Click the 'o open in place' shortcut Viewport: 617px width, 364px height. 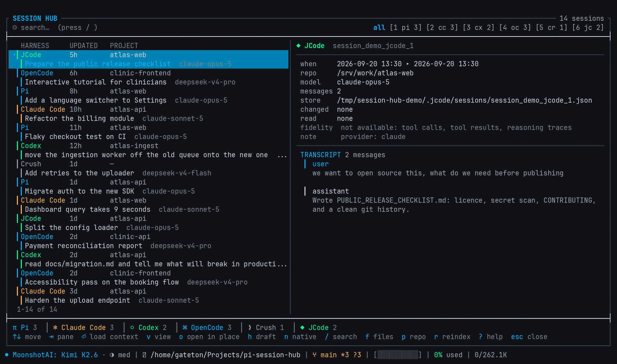[209, 337]
